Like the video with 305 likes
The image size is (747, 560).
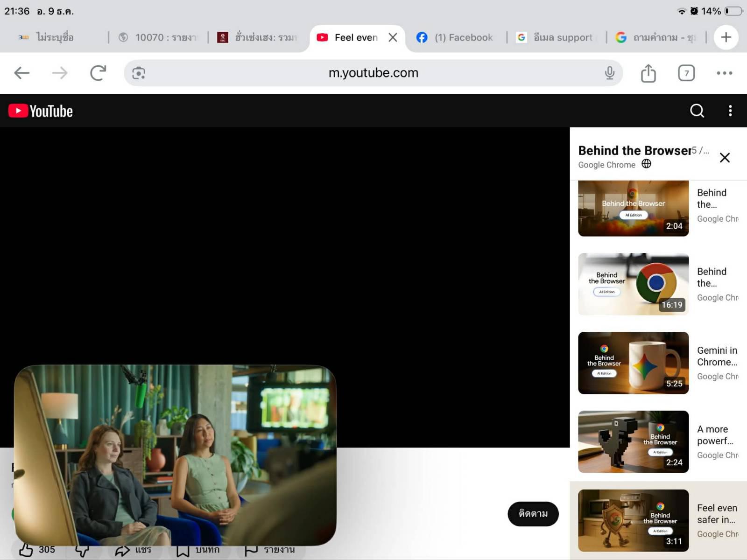[27, 550]
